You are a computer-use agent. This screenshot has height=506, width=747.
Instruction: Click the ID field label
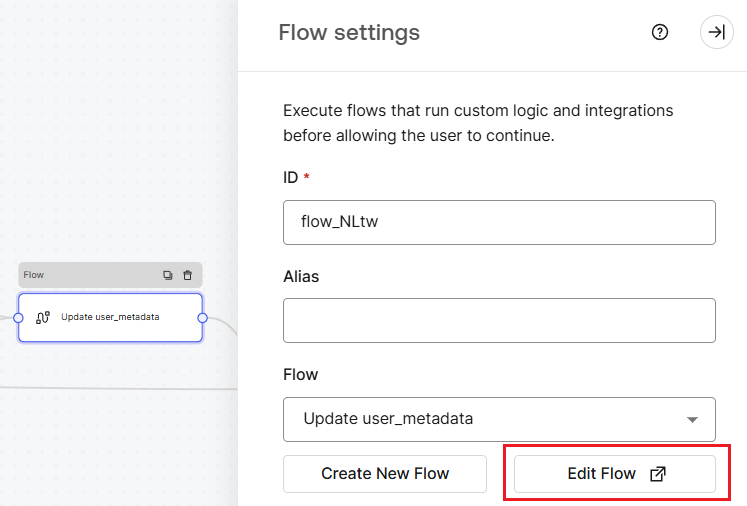coord(291,178)
